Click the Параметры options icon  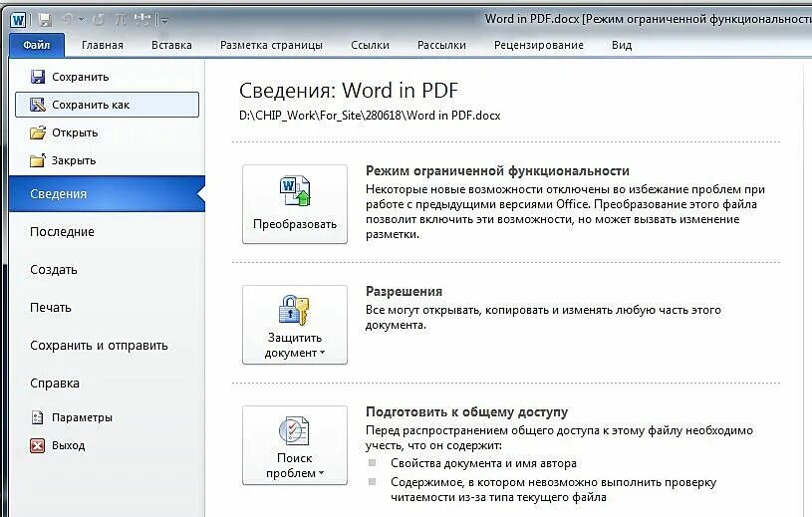point(37,417)
